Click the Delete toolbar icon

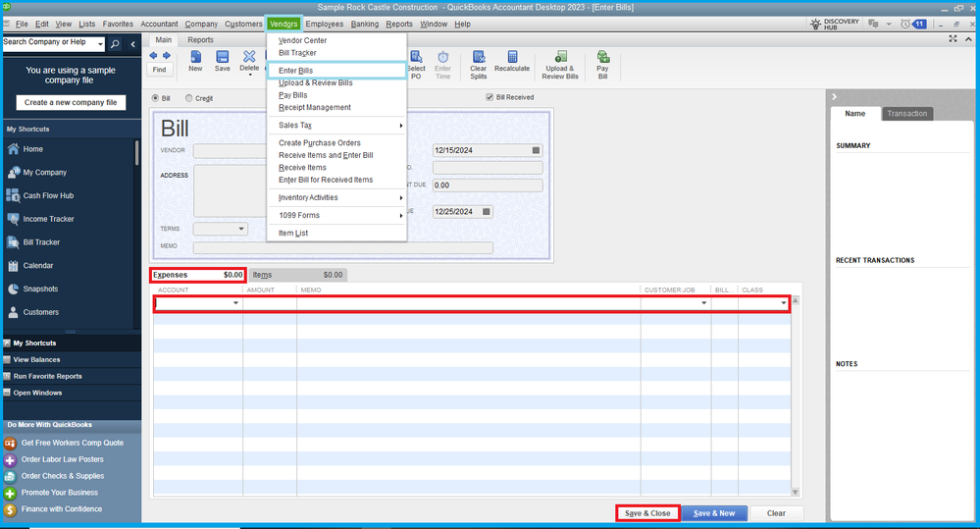click(249, 57)
